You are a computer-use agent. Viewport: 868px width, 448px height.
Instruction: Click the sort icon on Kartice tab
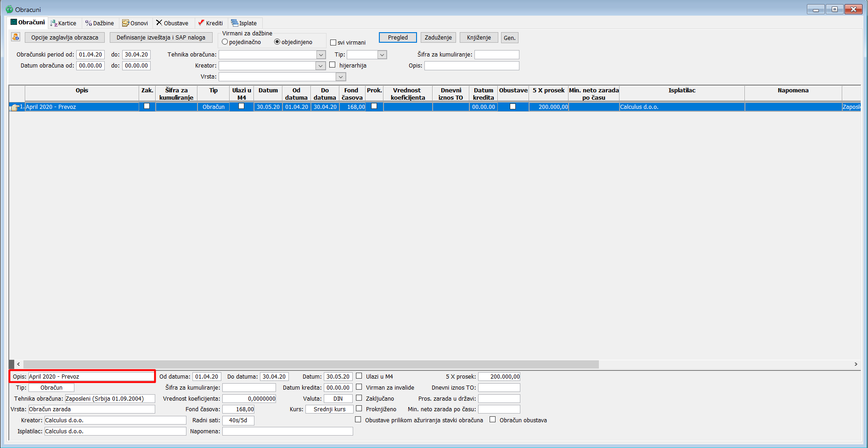54,23
